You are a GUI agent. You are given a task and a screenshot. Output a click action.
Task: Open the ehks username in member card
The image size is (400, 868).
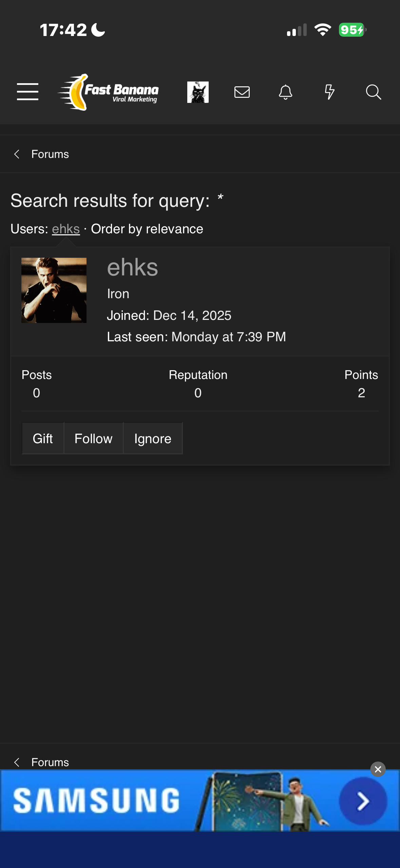(x=132, y=268)
